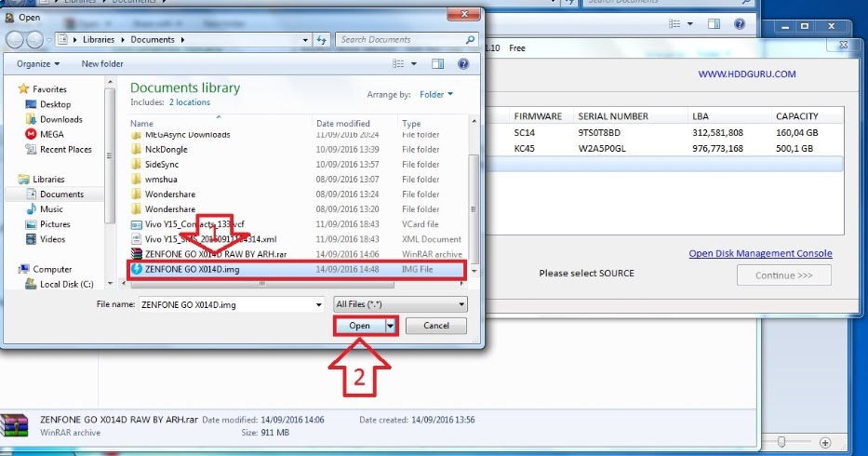Screen dimensions: 868x456
Task: Click the change view icon in Open dialog
Action: [x=398, y=63]
